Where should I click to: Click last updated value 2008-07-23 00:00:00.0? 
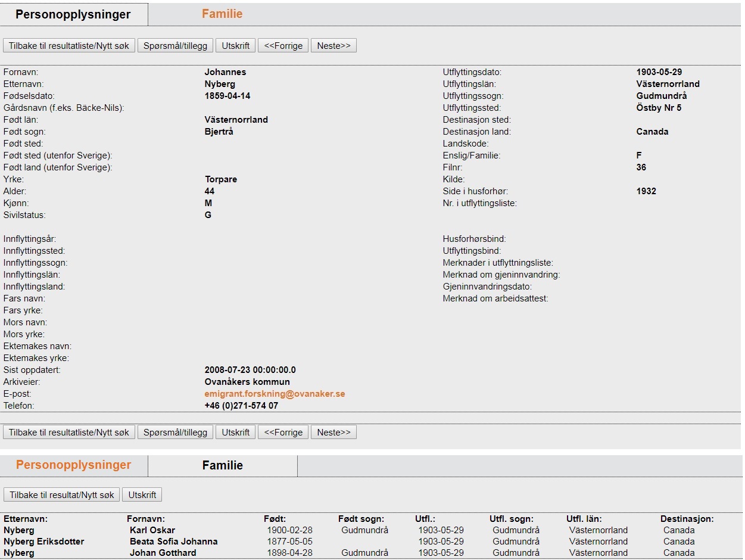tap(250, 370)
